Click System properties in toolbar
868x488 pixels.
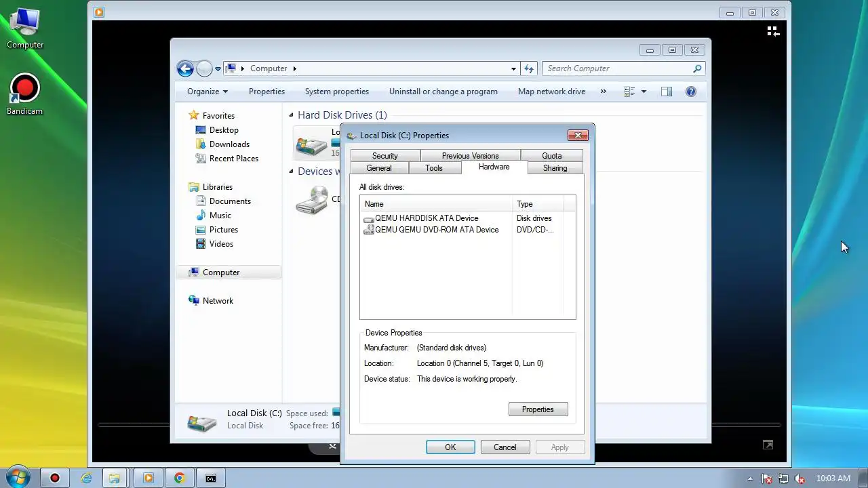tap(337, 91)
